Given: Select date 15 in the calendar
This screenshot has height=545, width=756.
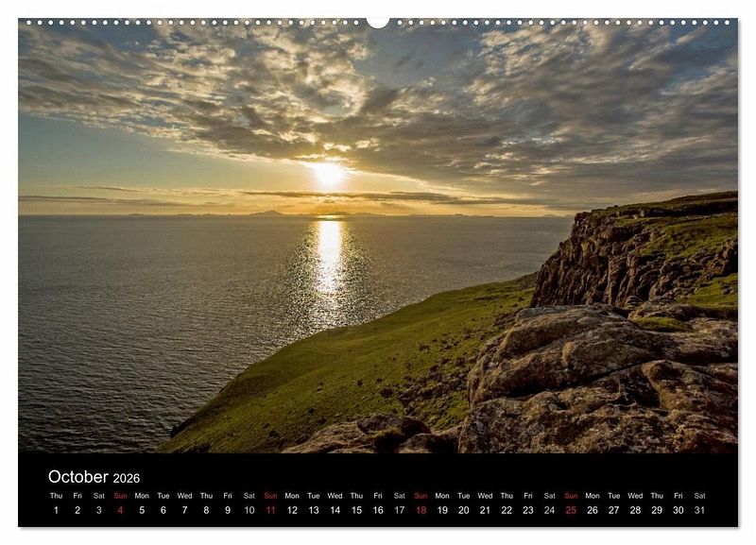Looking at the screenshot, I should (x=356, y=510).
